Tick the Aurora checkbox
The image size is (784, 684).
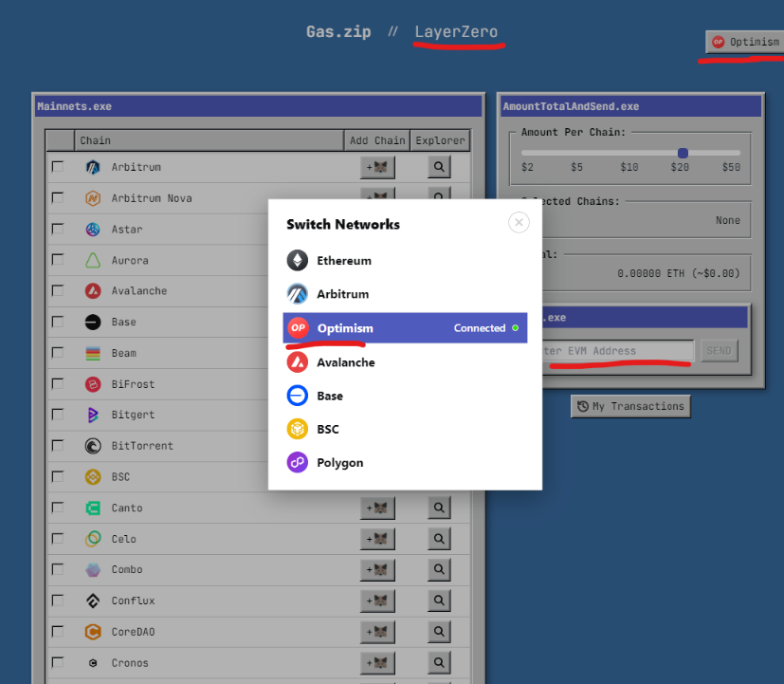58,260
